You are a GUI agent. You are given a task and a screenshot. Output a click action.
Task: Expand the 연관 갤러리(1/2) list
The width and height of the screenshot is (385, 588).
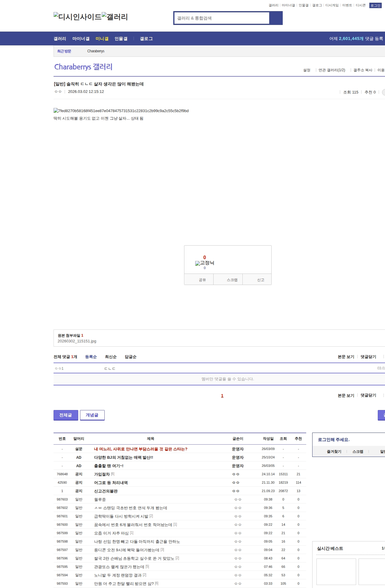click(331, 70)
